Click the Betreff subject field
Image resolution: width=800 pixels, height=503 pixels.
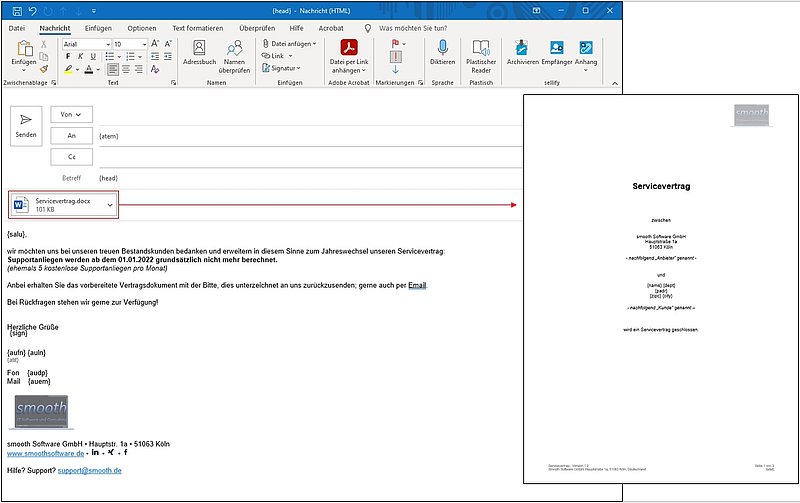[309, 178]
